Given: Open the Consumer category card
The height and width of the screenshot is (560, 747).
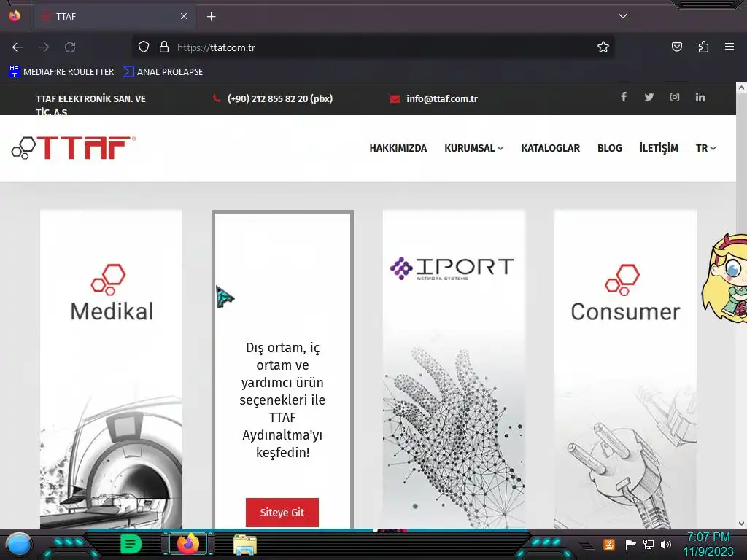Looking at the screenshot, I should [625, 369].
